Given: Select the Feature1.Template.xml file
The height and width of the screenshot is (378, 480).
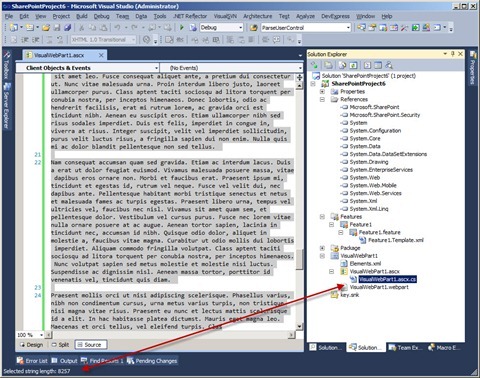Looking at the screenshot, I should (x=395, y=240).
